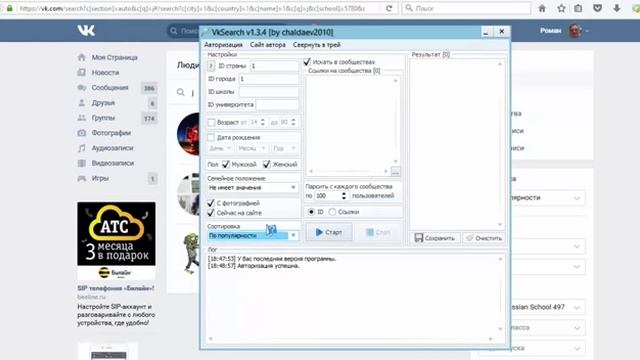The image size is (640, 360).
Task: Open the Год birth date dropdown
Action: pyautogui.click(x=284, y=149)
